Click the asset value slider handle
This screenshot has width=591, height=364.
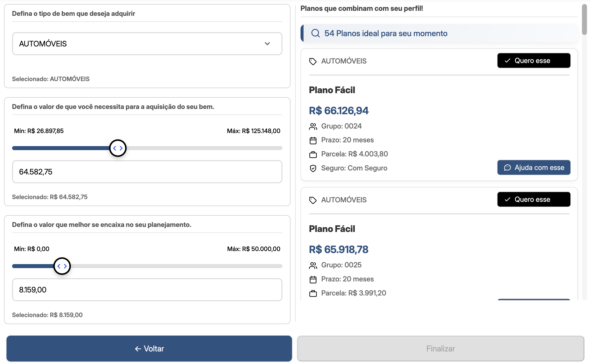pyautogui.click(x=118, y=148)
